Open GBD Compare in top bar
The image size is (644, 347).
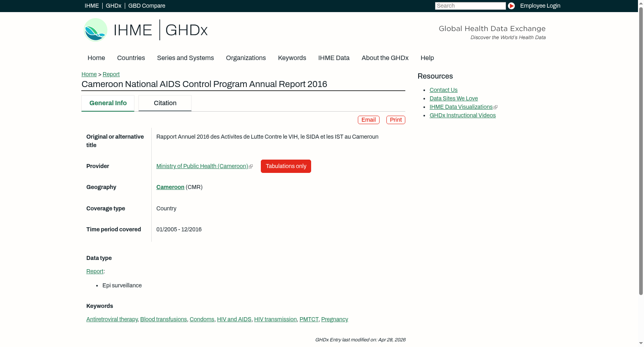pos(147,6)
